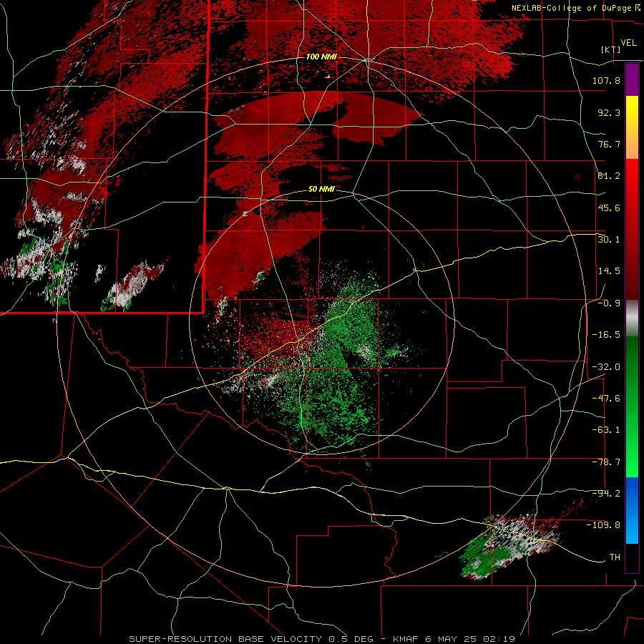Click the purple top segment of color bar
The width and height of the screenshot is (644, 644).
(632, 79)
